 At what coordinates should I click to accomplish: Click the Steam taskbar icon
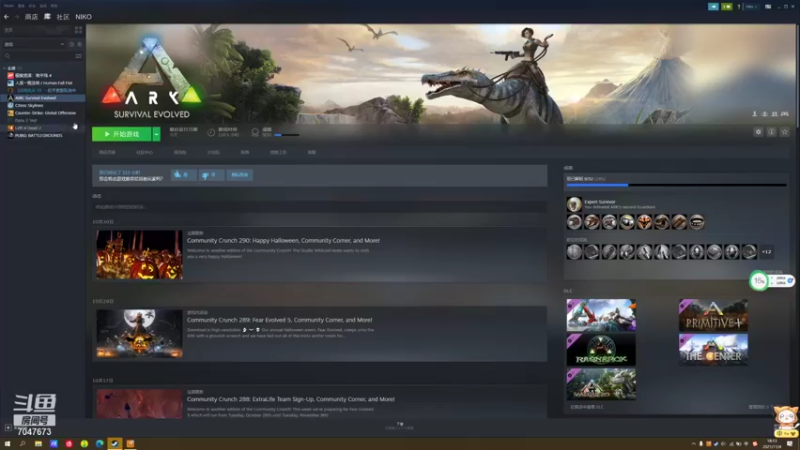(115, 444)
